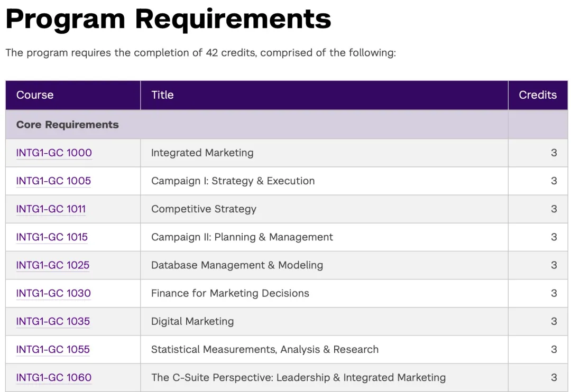Open the INTG1-GC 1005 course link

[x=53, y=181]
